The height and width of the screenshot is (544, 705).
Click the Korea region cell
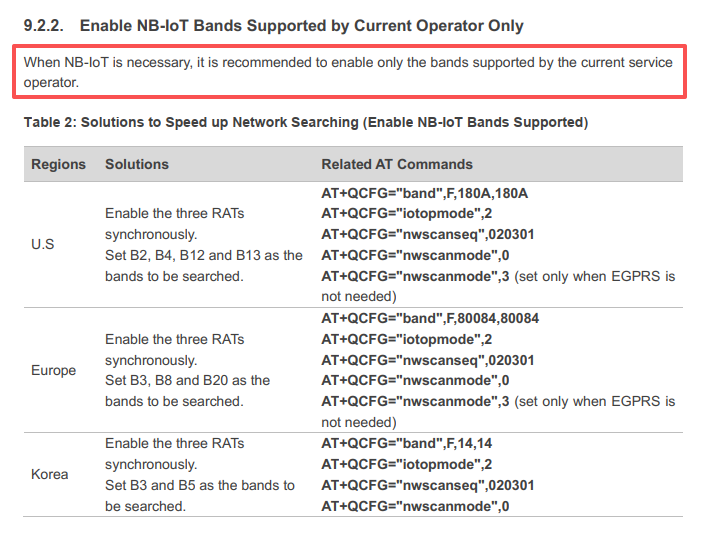point(50,474)
